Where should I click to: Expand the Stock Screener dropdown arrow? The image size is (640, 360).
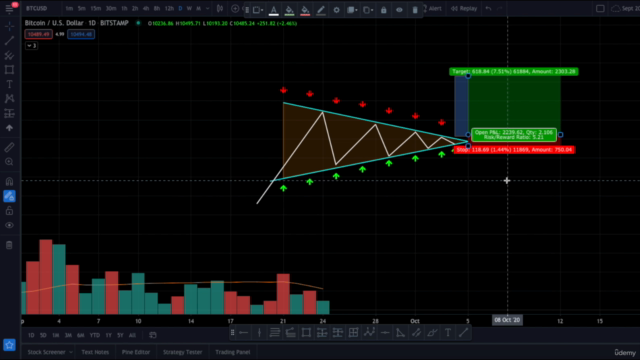click(x=71, y=352)
